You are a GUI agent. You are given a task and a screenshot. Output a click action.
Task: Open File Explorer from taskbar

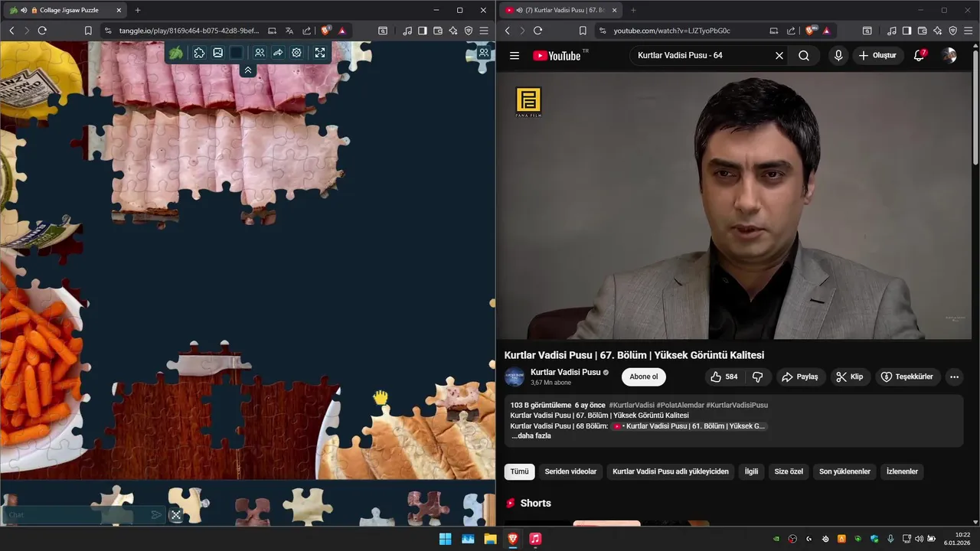click(490, 539)
